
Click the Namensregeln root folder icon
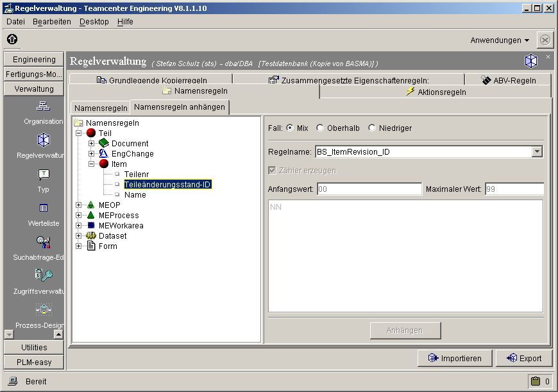click(78, 123)
